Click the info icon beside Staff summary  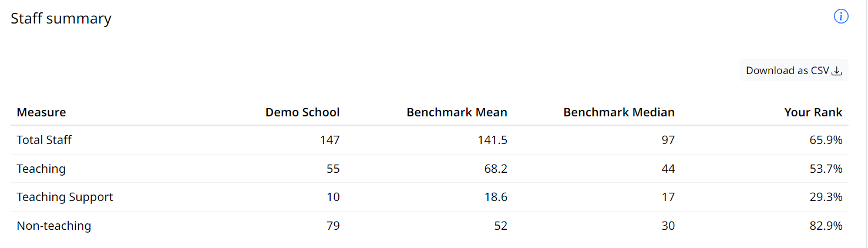click(841, 16)
